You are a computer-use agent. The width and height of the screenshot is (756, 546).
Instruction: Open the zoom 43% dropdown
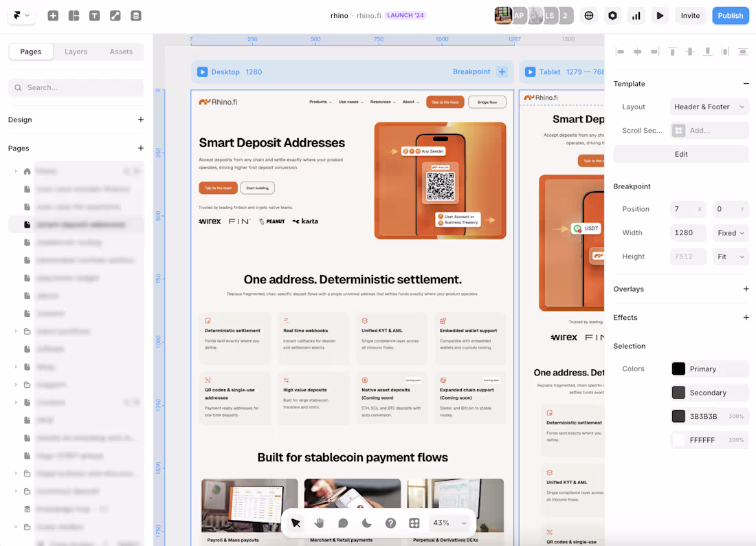click(x=449, y=523)
